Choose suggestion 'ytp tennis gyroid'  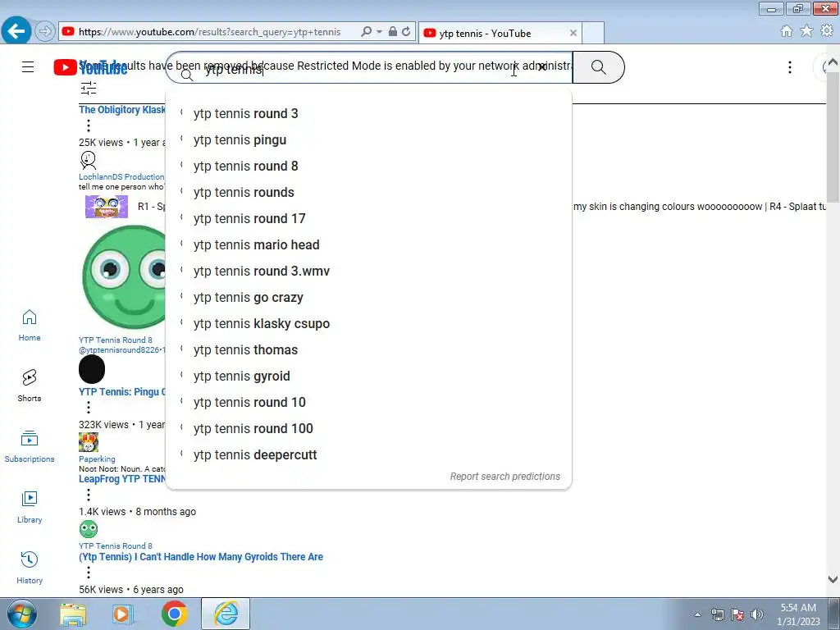point(368,376)
